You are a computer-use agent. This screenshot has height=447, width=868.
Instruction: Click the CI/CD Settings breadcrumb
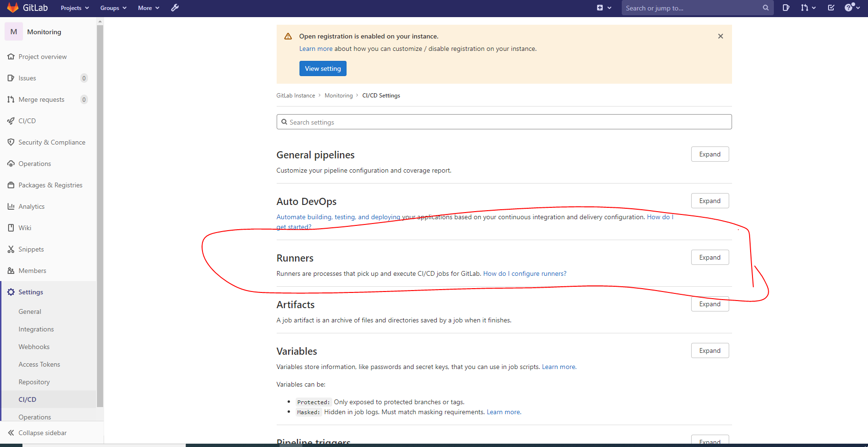point(381,96)
